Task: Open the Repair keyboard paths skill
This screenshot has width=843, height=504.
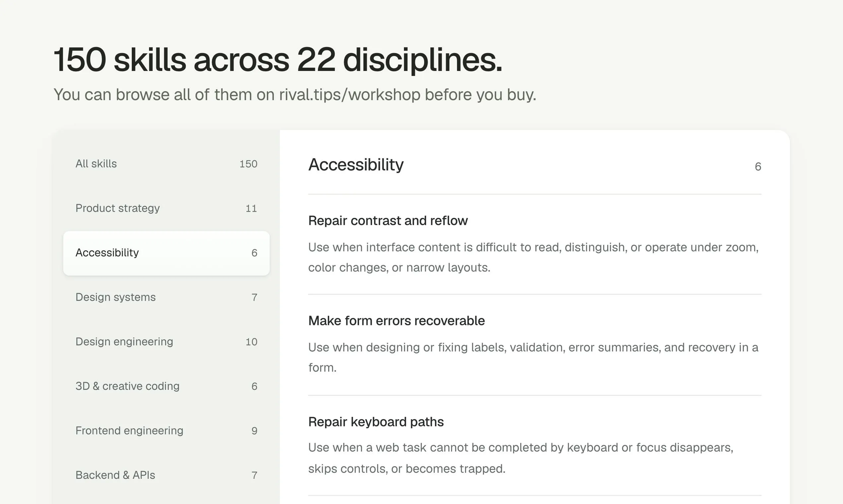Action: click(x=376, y=422)
